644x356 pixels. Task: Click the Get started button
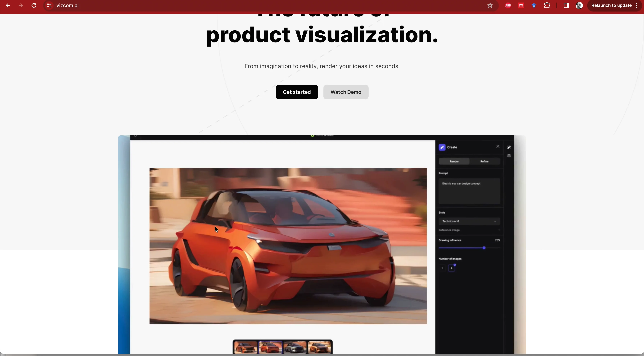coord(297,92)
